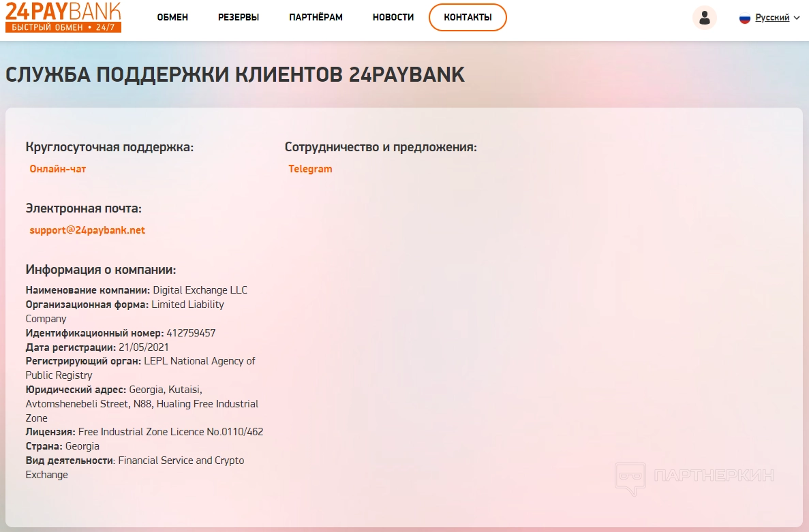Open the user account icon
Image resolution: width=809 pixels, height=532 pixels.
[704, 18]
